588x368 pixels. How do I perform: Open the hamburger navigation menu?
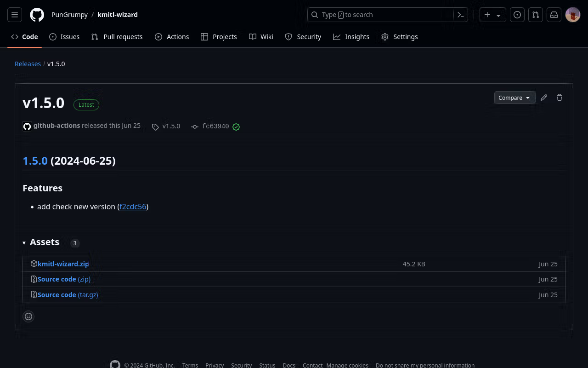[15, 15]
